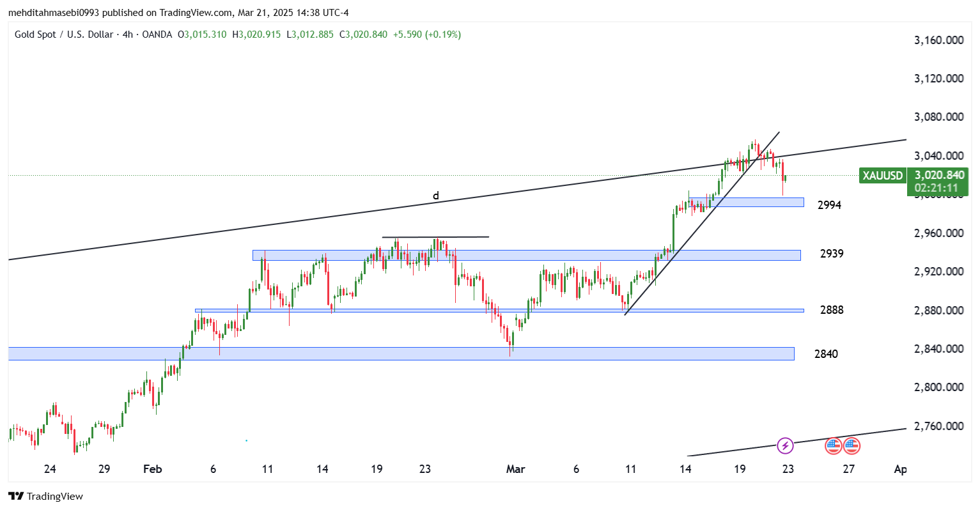Click the 2939 level label
980x510 pixels.
click(x=832, y=254)
